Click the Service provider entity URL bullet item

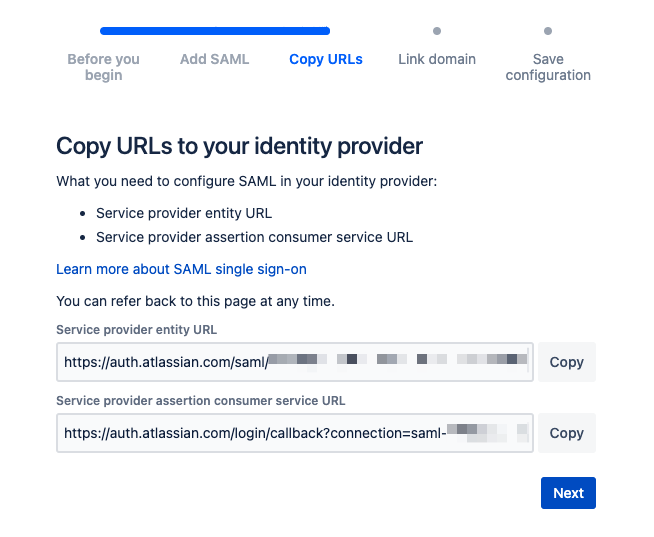click(183, 213)
